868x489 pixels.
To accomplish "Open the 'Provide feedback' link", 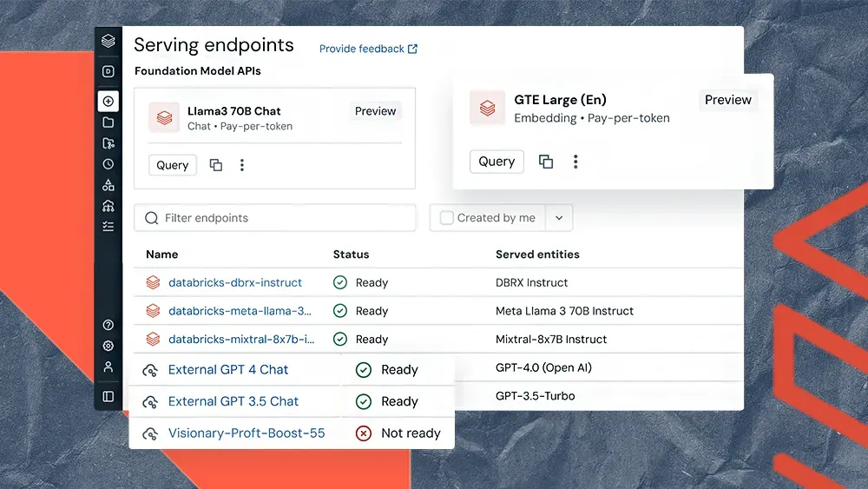I will pos(368,49).
